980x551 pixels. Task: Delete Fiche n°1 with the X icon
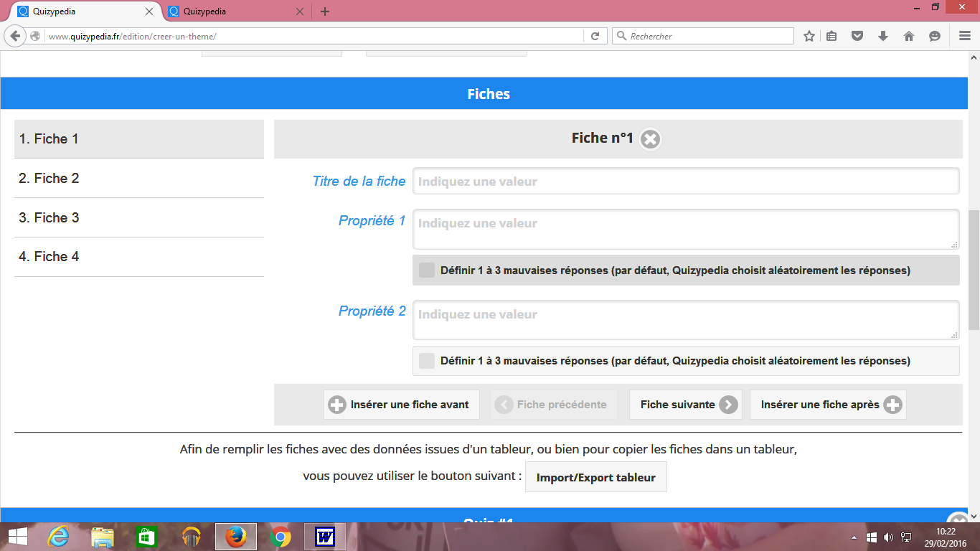pyautogui.click(x=650, y=139)
